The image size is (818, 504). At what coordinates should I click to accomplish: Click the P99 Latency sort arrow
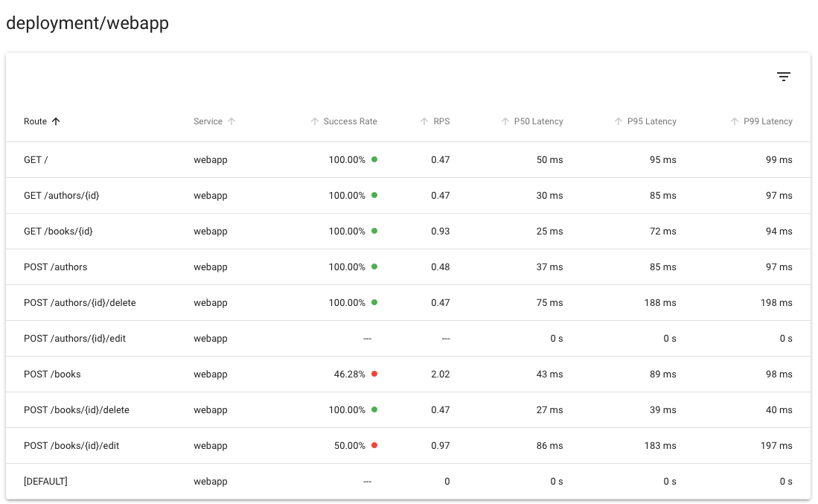click(734, 121)
